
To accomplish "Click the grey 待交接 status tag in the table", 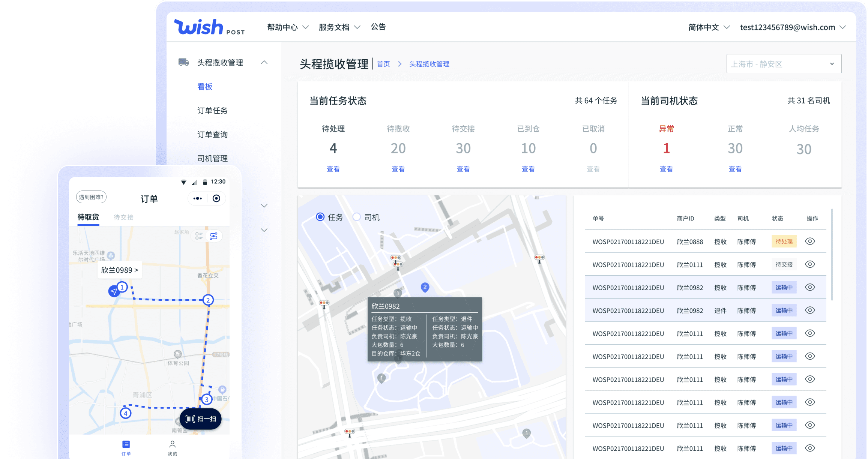I will point(784,264).
